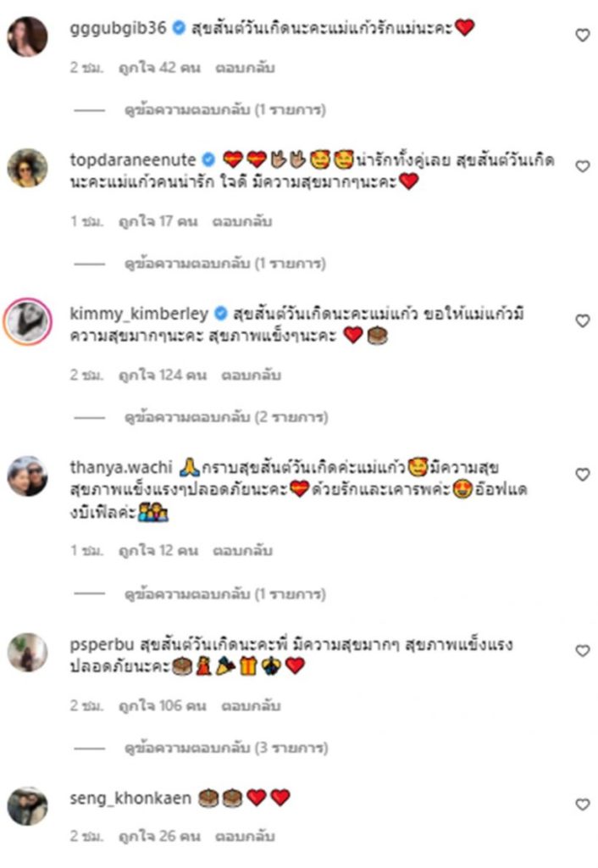Image resolution: width=598 pixels, height=868 pixels.
Task: View the 42 likes on gggubgib36's comment
Action: (159, 68)
